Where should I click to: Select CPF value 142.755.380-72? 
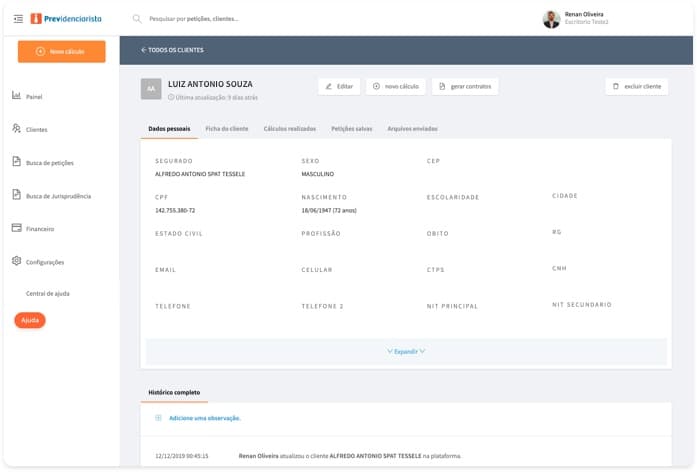point(175,210)
